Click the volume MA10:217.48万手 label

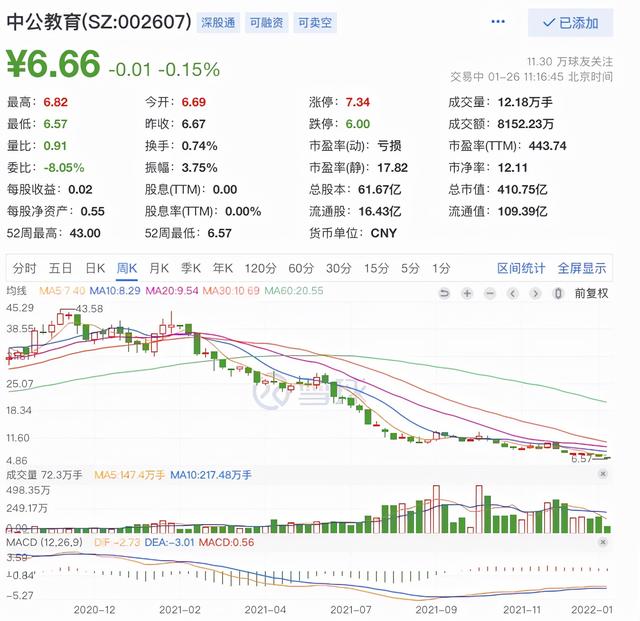coord(211,475)
